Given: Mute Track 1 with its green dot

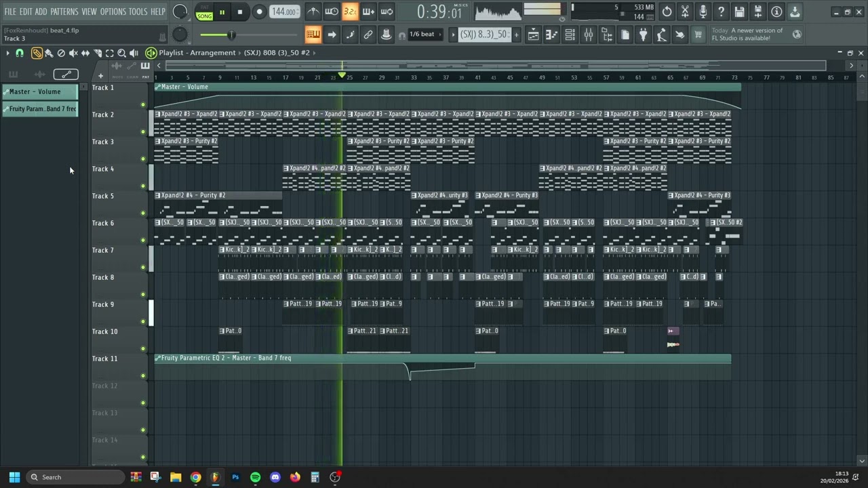Looking at the screenshot, I should 143,104.
